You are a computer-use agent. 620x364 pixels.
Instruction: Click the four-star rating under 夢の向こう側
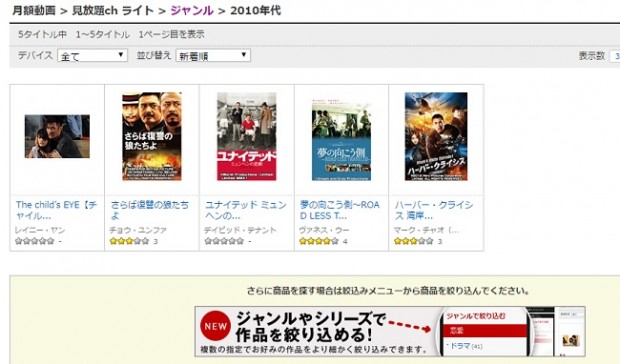[319, 241]
